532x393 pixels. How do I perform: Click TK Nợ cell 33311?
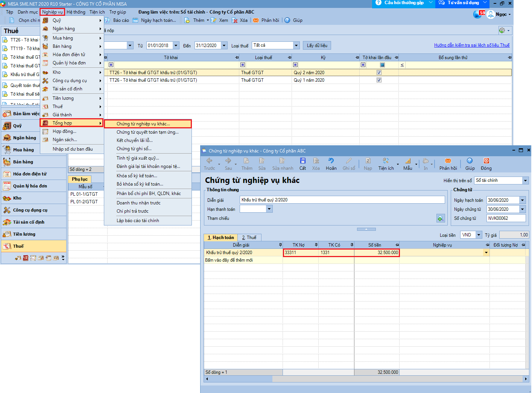tap(301, 253)
